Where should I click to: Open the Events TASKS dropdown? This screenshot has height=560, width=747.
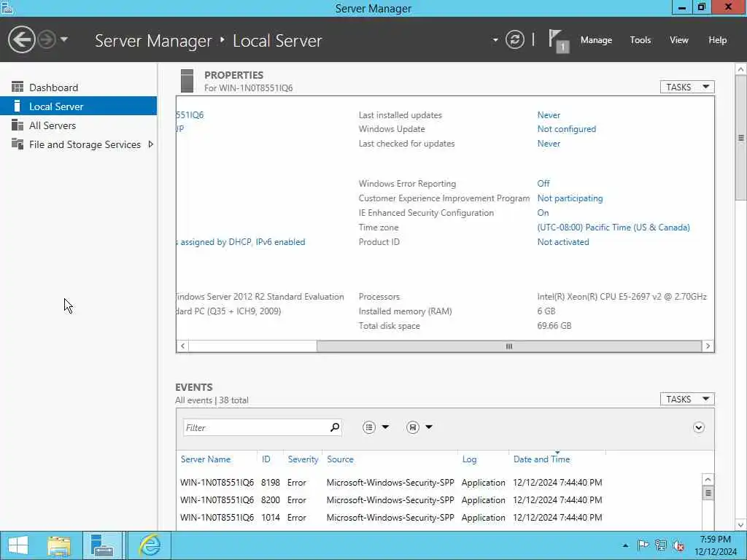[687, 399]
